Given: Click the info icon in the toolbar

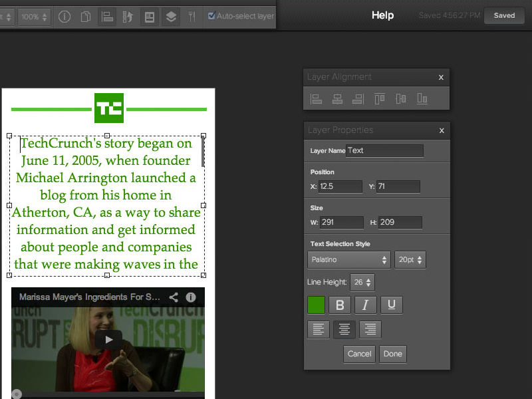Looking at the screenshot, I should coord(65,17).
